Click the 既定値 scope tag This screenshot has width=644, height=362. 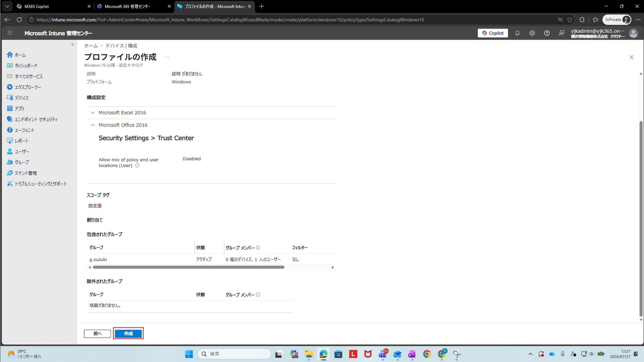click(95, 206)
